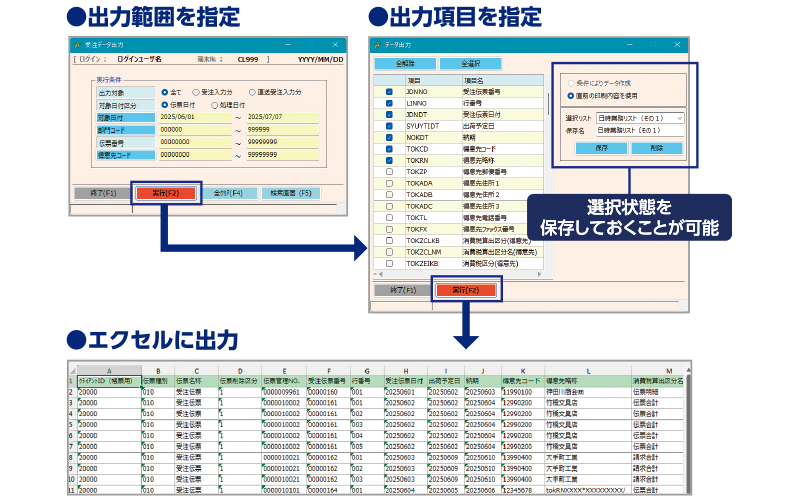Screen dimensions: 800x500
Task: Click the 削除 button
Action: (x=657, y=148)
